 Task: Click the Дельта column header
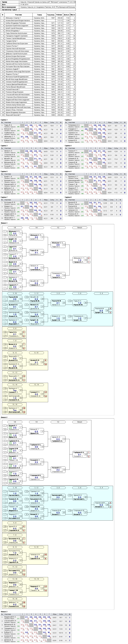(x=67, y=15)
